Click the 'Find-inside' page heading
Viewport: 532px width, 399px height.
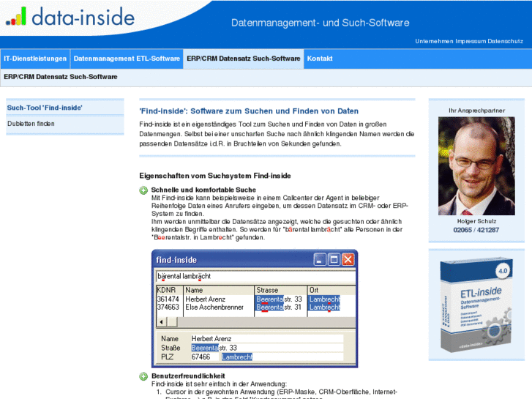[x=249, y=111]
